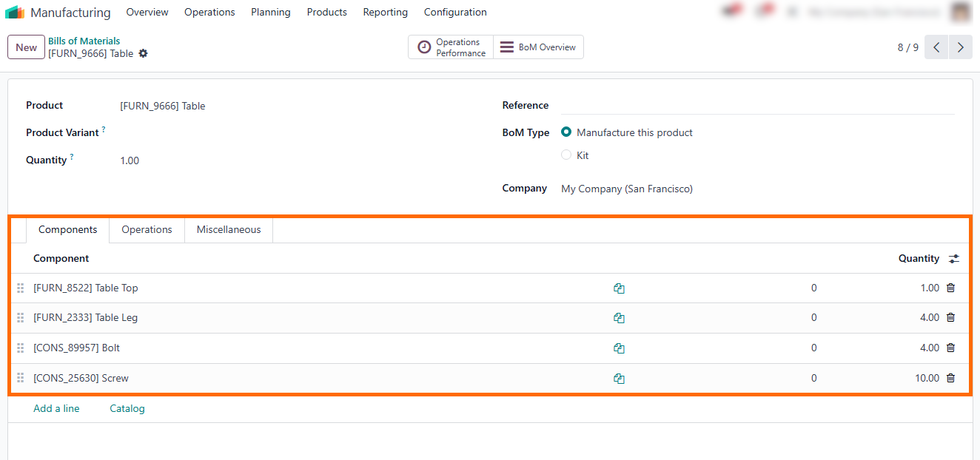Viewport: 980px width, 460px height.
Task: Go to next record arrow
Action: pos(960,47)
